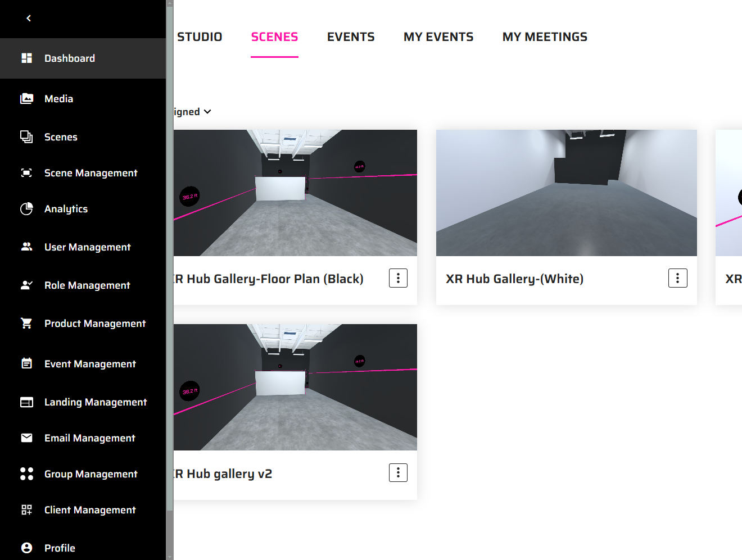The image size is (742, 560).
Task: Switch to the STUDIO tab
Action: pos(200,37)
